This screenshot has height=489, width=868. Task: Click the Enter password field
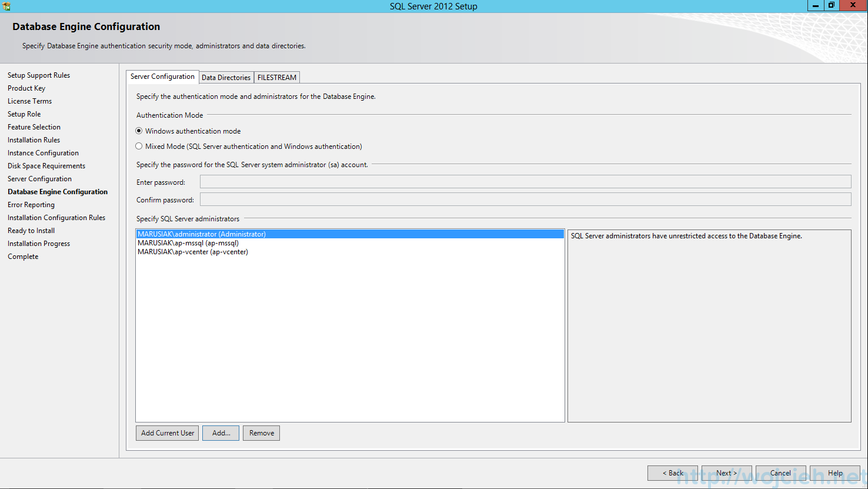coord(526,182)
